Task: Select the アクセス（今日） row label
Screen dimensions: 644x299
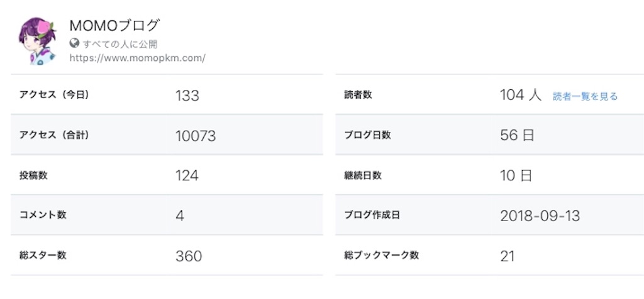Action: (54, 95)
